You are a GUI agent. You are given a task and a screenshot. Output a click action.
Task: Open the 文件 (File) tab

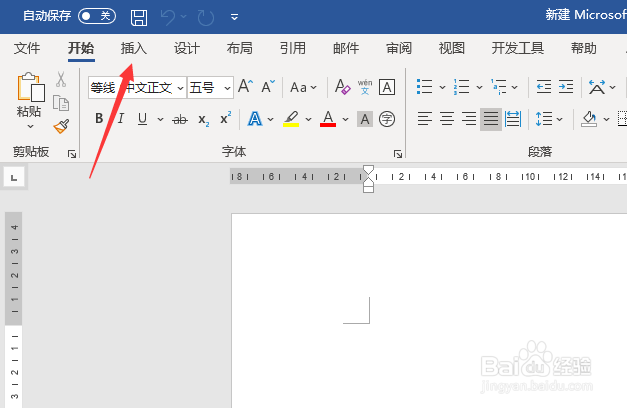(x=27, y=48)
